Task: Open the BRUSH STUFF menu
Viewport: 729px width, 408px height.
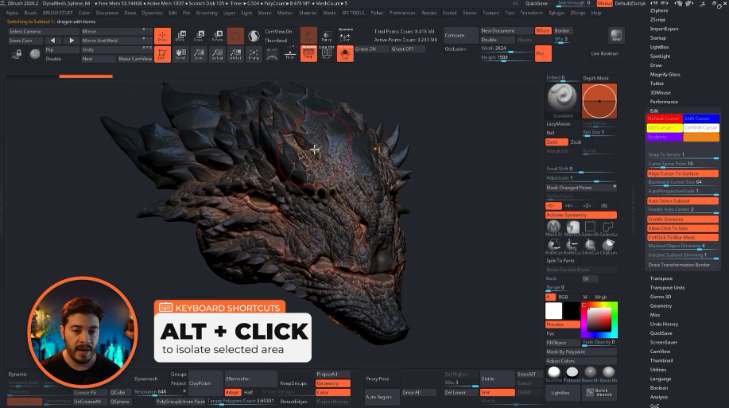Action: [58, 13]
